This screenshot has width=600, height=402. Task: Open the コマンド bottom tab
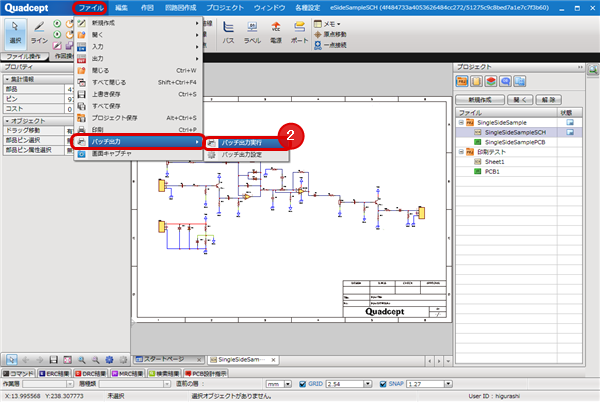tap(18, 374)
